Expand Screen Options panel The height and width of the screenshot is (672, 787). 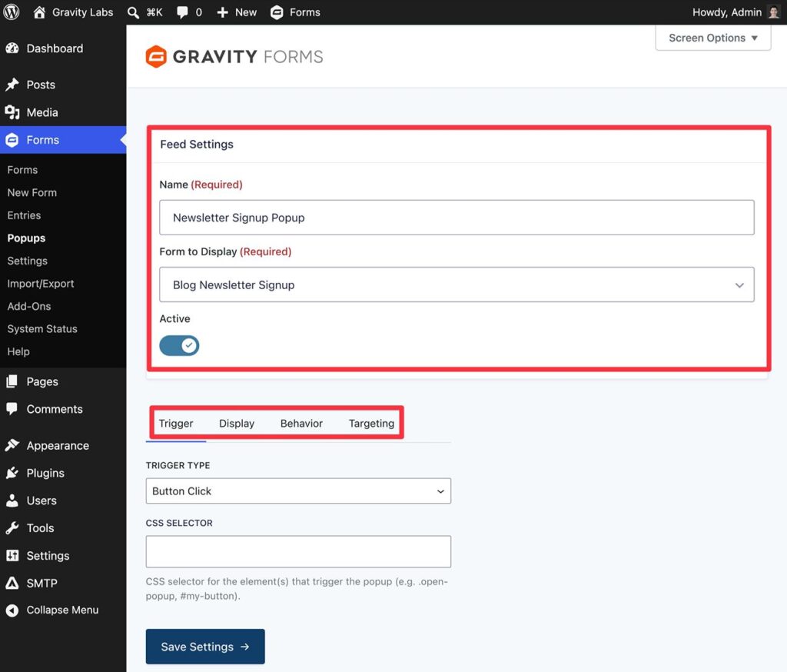coord(712,38)
